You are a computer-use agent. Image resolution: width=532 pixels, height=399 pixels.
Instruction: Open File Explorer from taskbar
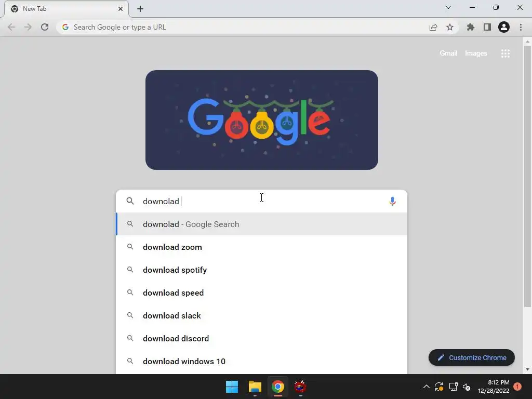(255, 387)
